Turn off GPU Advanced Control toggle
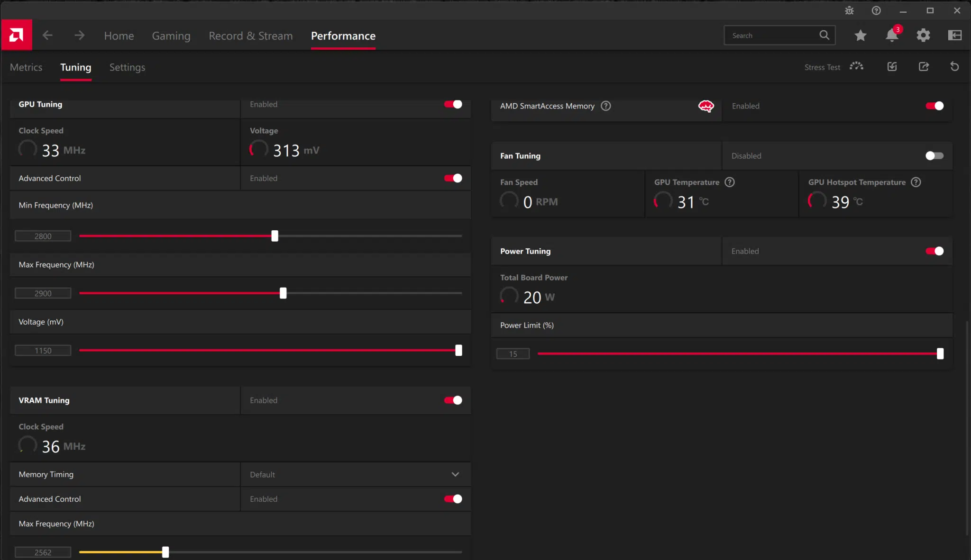Screen dimensions: 971x560 tap(453, 178)
